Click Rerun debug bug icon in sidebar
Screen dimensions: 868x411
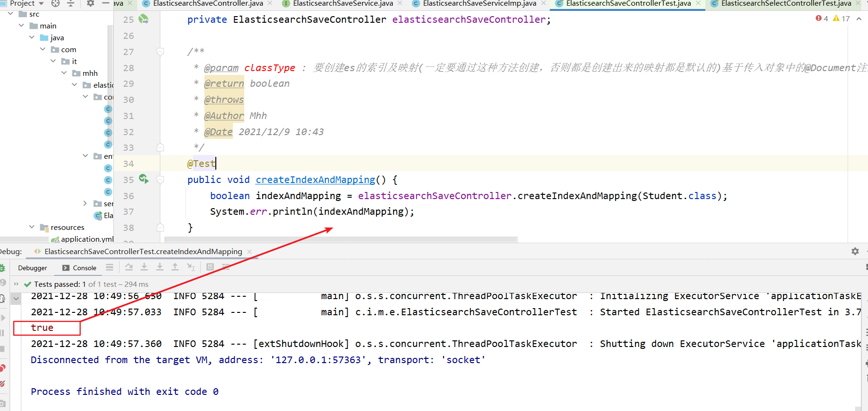(2, 268)
